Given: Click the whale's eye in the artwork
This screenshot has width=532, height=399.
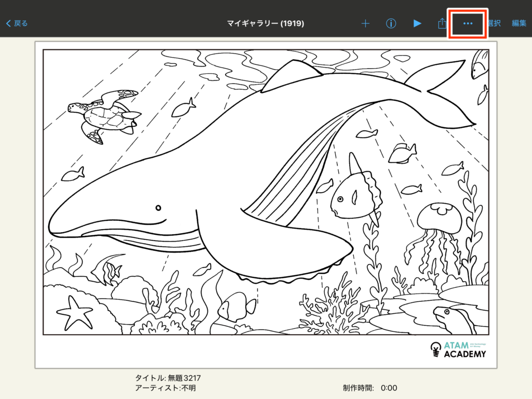Looking at the screenshot, I should 158,208.
